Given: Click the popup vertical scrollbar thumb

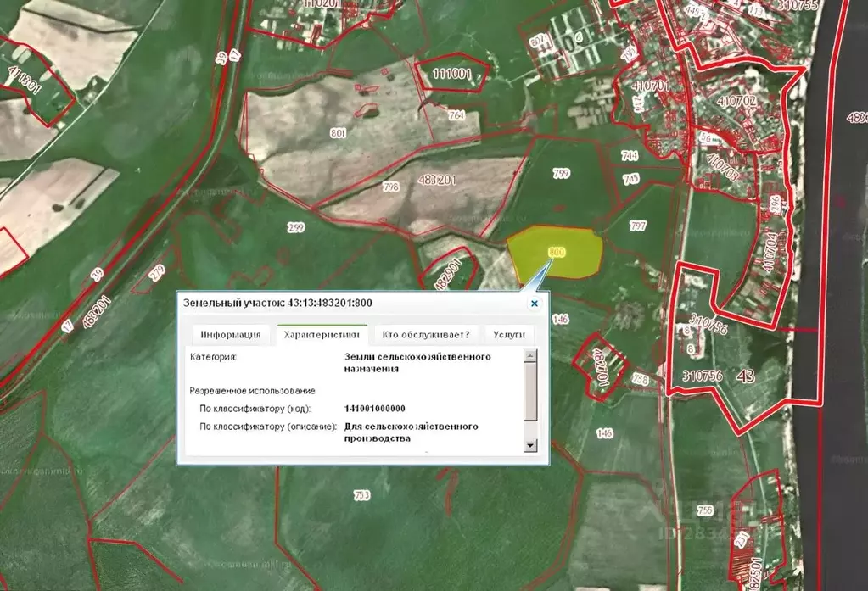Looking at the screenshot, I should pos(530,391).
